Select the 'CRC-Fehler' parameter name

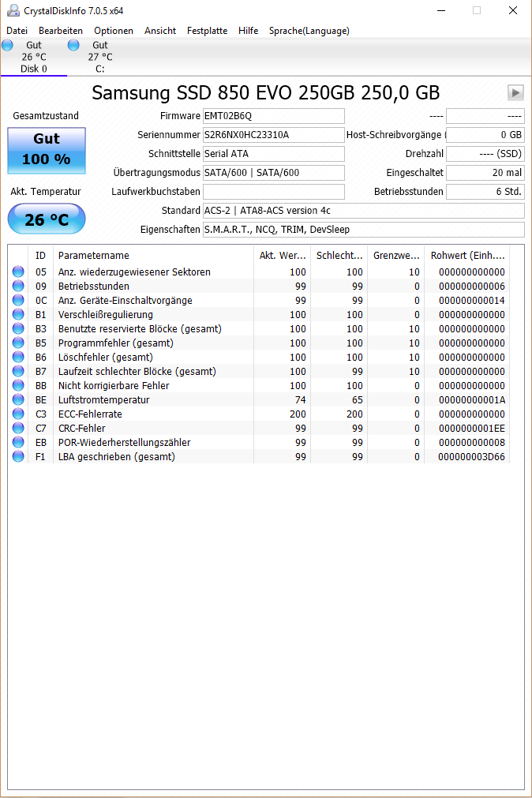(x=82, y=429)
